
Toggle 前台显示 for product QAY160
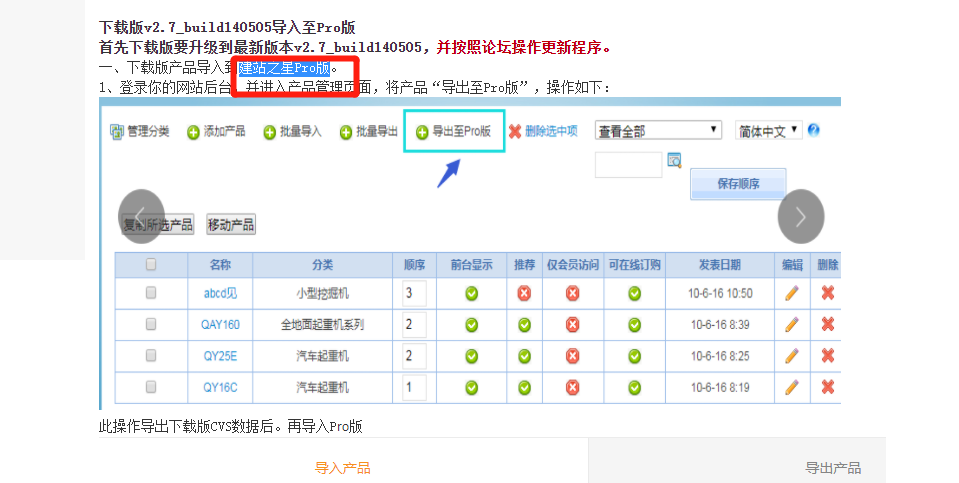click(x=472, y=325)
